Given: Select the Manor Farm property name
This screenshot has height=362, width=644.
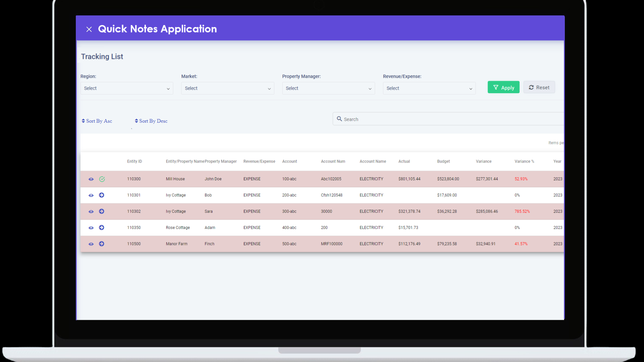Looking at the screenshot, I should pos(176,244).
